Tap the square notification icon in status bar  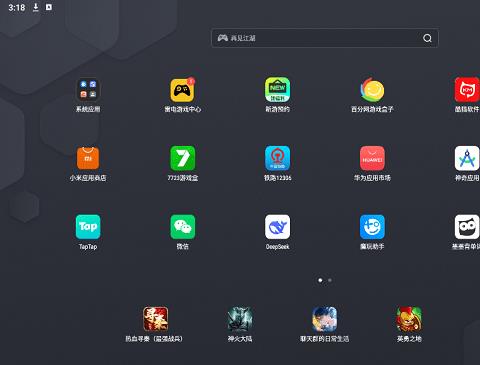pyautogui.click(x=49, y=7)
